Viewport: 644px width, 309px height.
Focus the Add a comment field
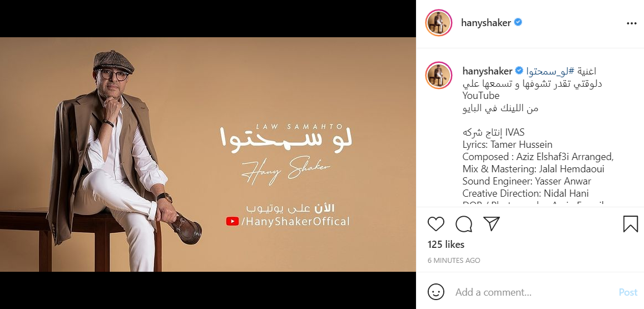click(534, 292)
